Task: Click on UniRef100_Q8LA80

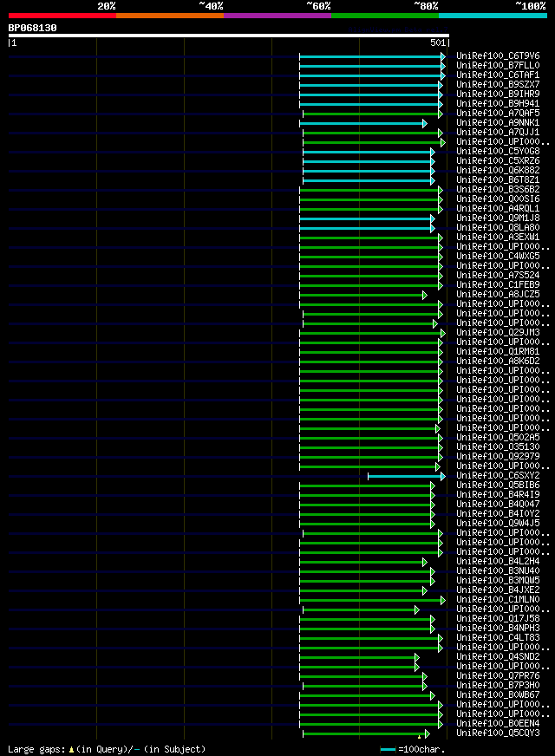Action: pos(498,227)
